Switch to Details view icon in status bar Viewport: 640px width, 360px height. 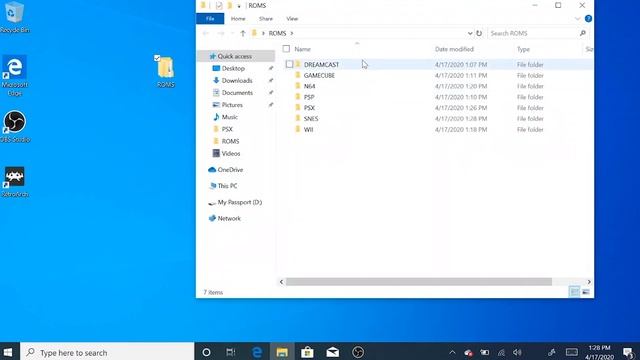coord(574,292)
